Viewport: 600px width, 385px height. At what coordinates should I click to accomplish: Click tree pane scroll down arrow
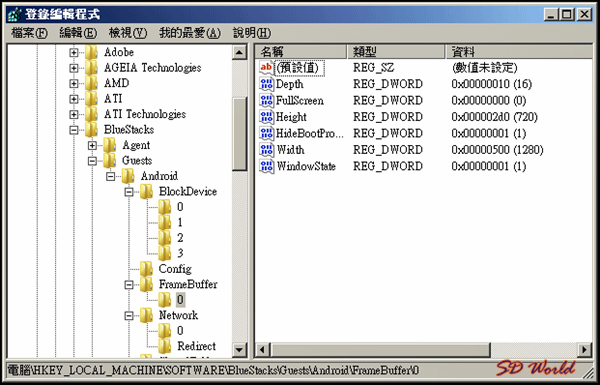coord(240,350)
